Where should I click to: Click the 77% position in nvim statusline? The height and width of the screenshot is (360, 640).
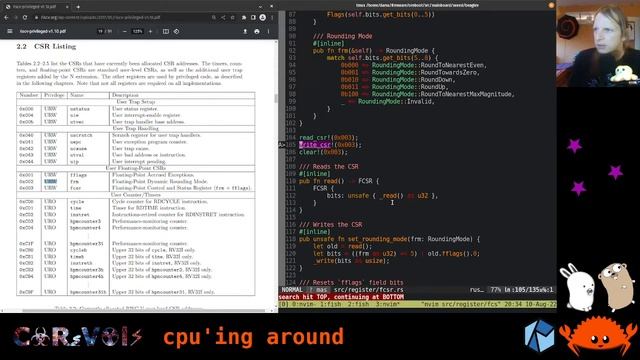496,290
